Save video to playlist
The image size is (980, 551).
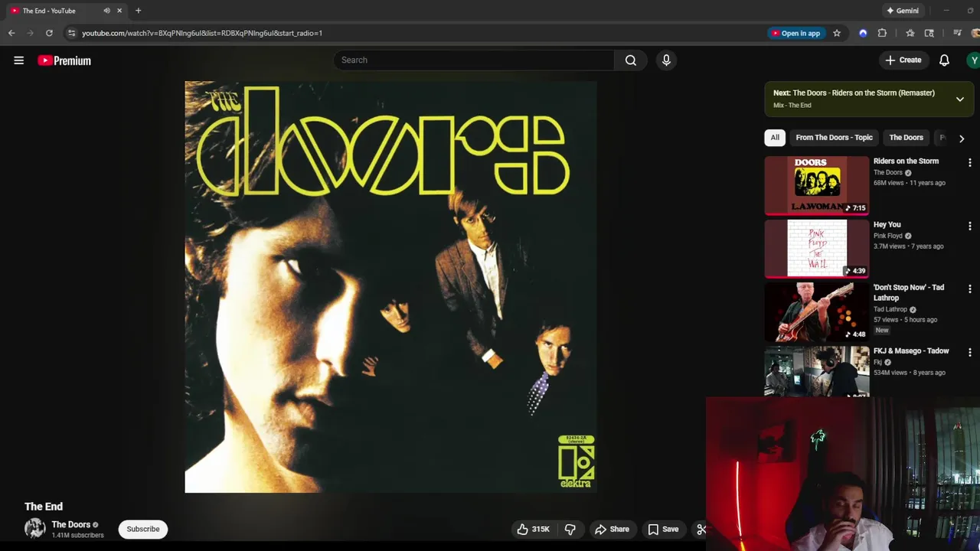click(663, 529)
